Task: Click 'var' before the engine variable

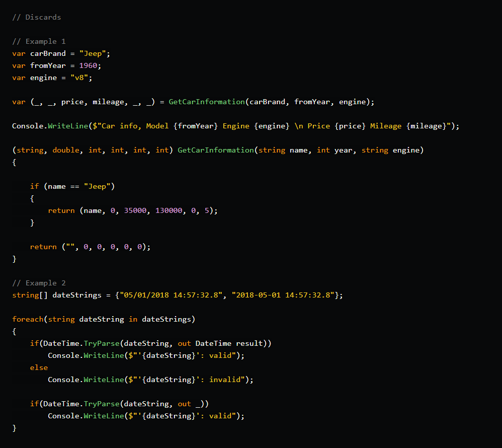Action: [x=19, y=78]
